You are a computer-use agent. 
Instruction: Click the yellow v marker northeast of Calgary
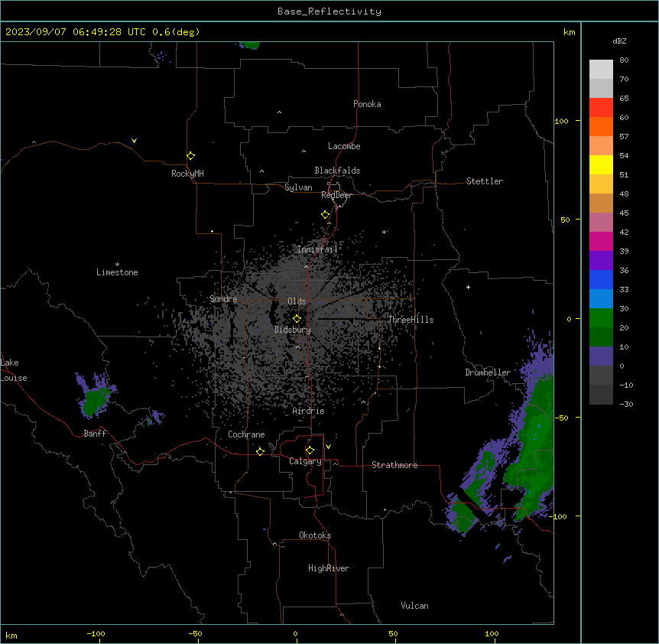(x=328, y=447)
